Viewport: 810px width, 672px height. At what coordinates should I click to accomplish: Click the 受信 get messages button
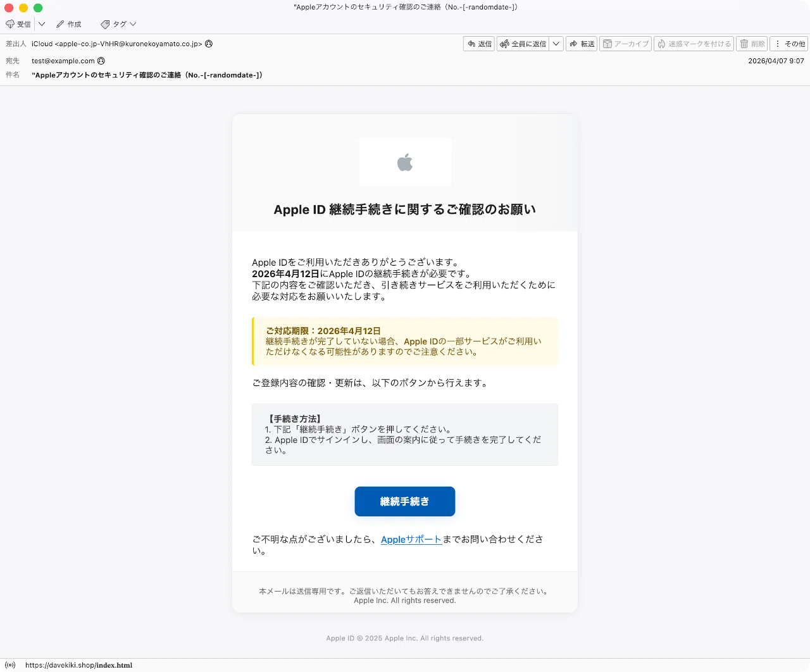(x=18, y=24)
